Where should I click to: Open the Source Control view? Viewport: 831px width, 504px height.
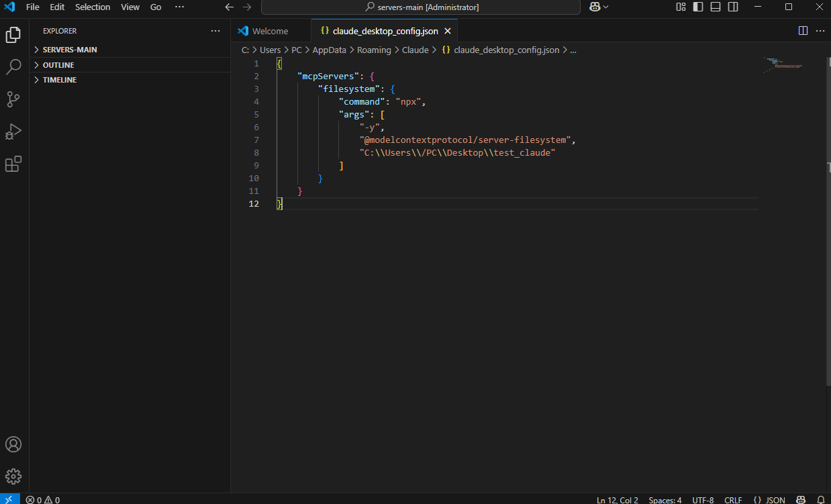[14, 99]
